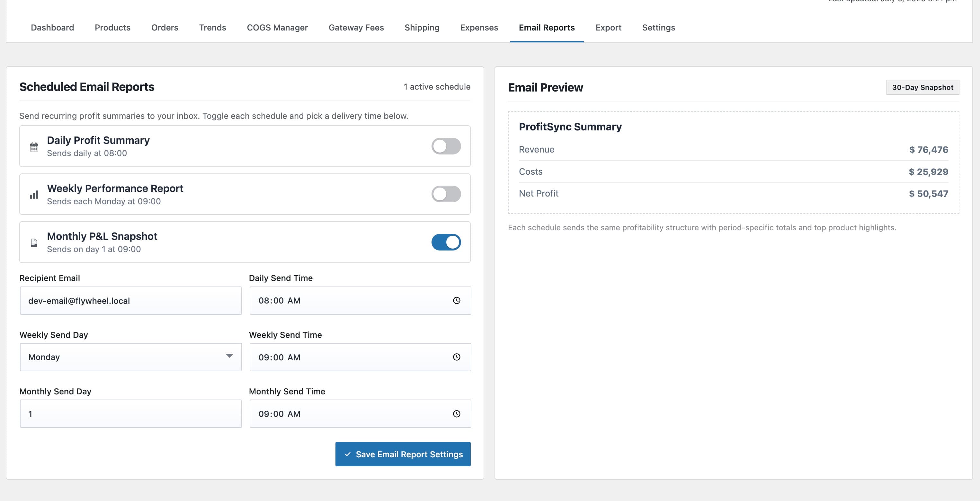Open the clock picker in Weekly Send Time
The image size is (980, 501).
pyautogui.click(x=457, y=357)
